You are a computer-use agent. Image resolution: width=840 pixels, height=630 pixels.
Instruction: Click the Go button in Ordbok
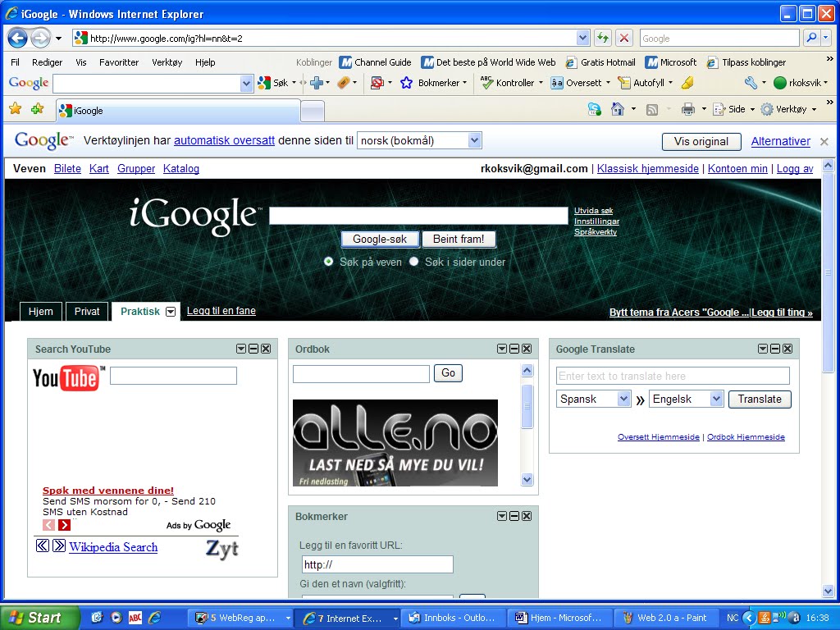pos(449,373)
